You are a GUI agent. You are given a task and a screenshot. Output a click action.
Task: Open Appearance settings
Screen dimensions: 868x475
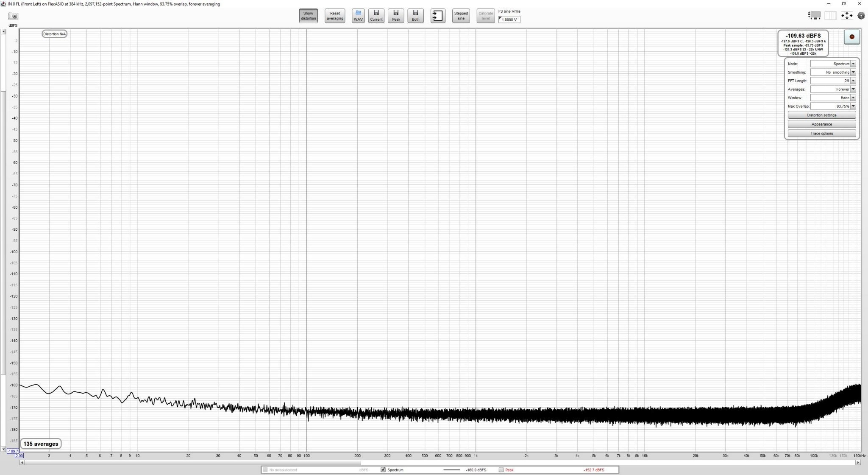click(x=821, y=124)
